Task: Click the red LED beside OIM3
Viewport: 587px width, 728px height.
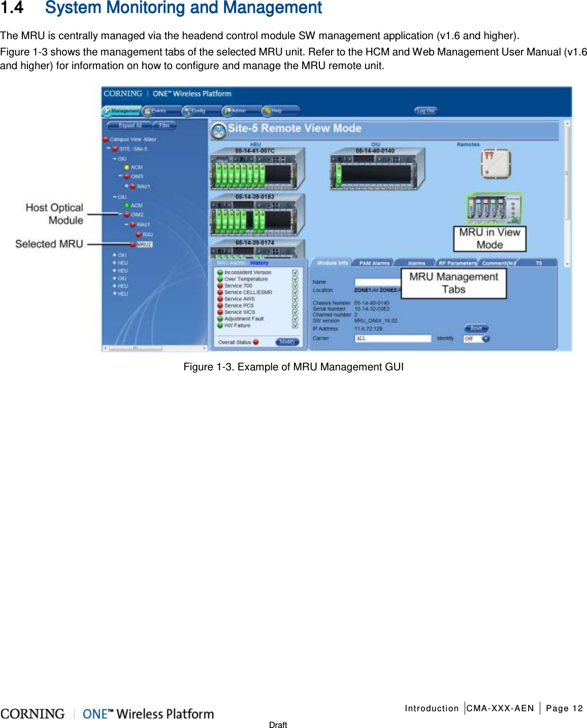Action: tap(127, 176)
